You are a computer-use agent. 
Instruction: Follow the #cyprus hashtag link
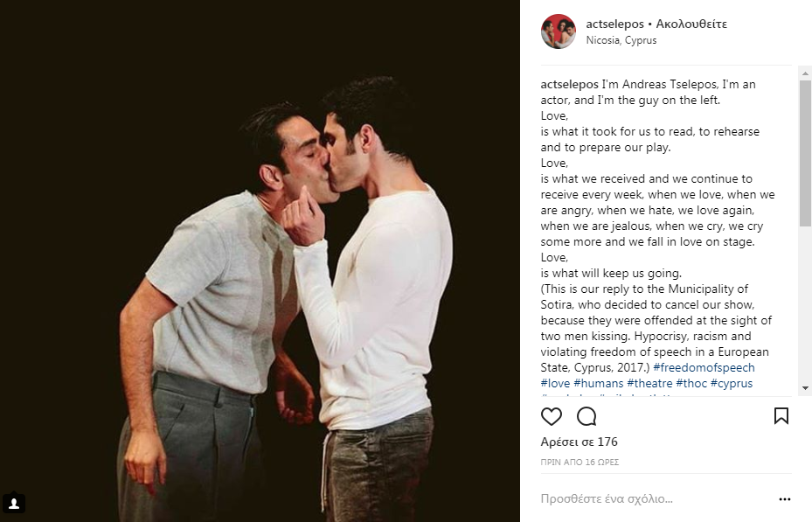(731, 383)
